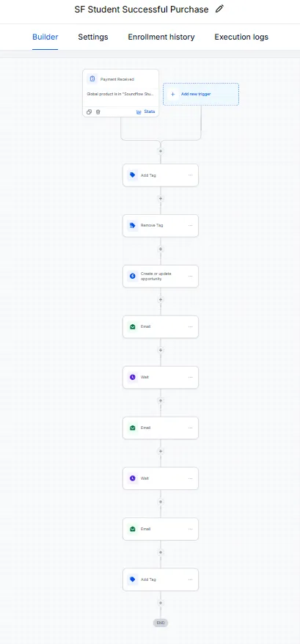Image resolution: width=300 pixels, height=644 pixels.
Task: View Stats link on trigger card
Action: pos(146,111)
